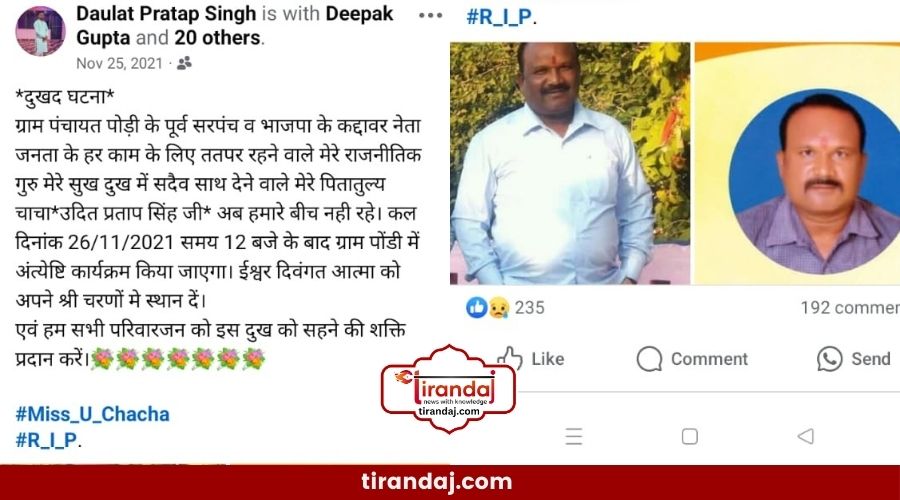Click the friends audience icon beside date
900x500 pixels.
[x=184, y=63]
